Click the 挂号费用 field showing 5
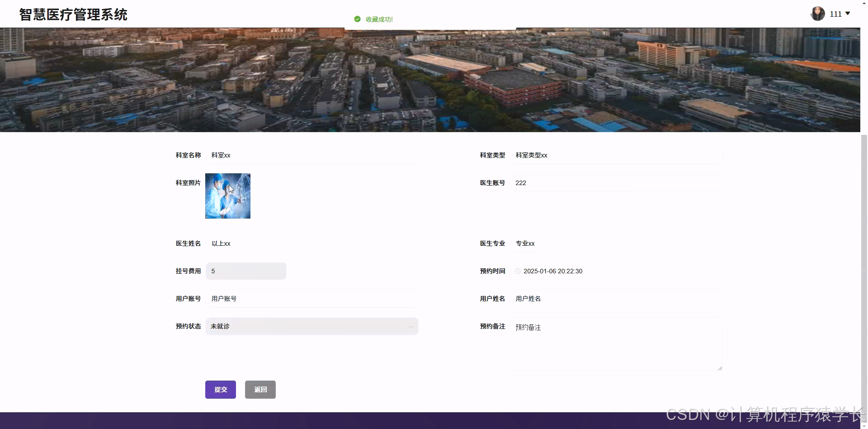 tap(246, 271)
